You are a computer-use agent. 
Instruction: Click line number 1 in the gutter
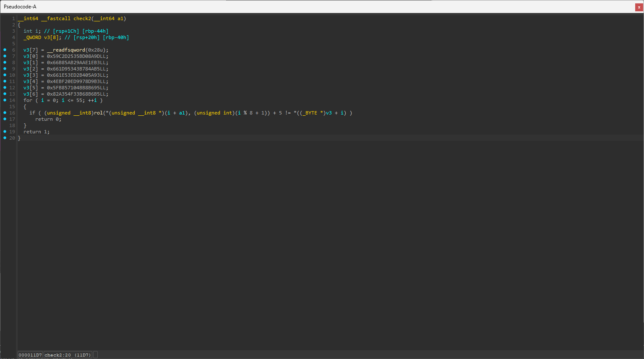pyautogui.click(x=13, y=18)
